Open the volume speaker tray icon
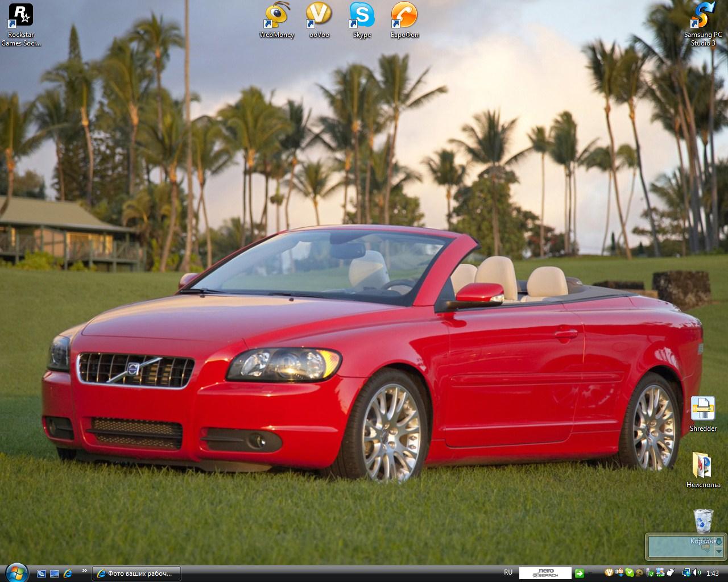 pyautogui.click(x=697, y=573)
